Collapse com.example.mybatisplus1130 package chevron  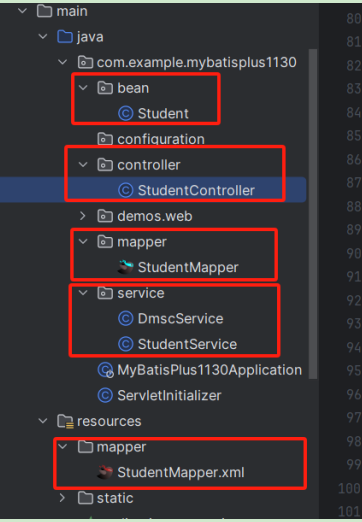(x=62, y=62)
